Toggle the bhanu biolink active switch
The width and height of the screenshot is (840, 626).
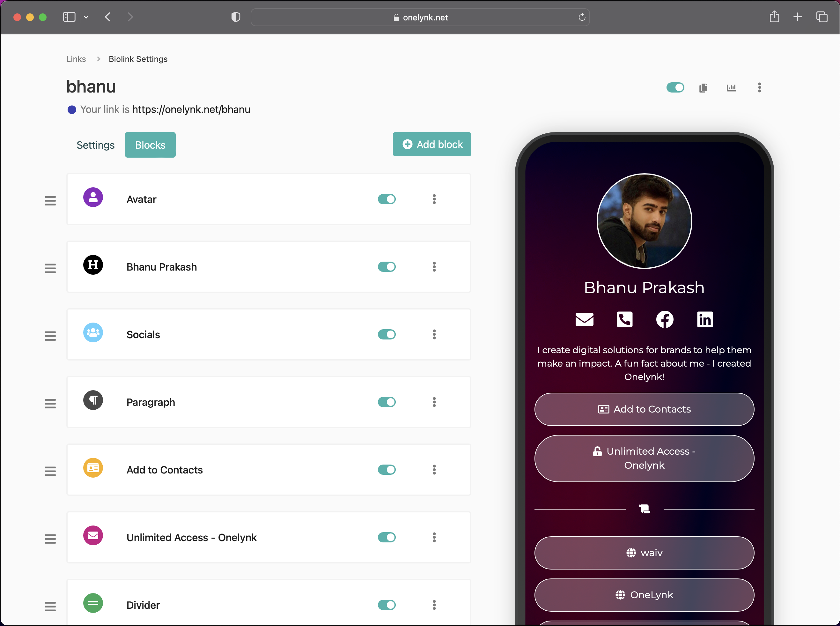(x=675, y=87)
